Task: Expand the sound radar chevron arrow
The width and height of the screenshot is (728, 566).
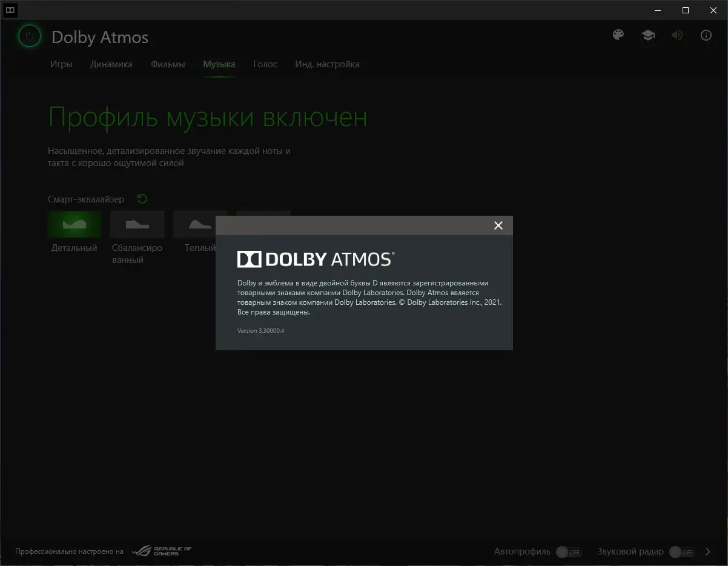Action: coord(708,552)
